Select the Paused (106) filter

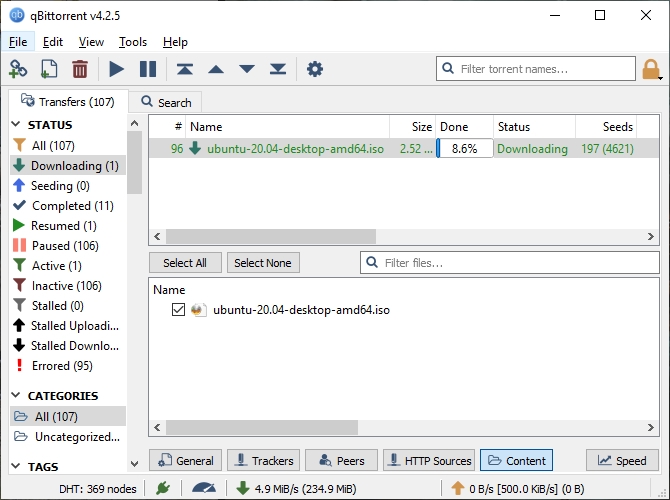pos(68,245)
